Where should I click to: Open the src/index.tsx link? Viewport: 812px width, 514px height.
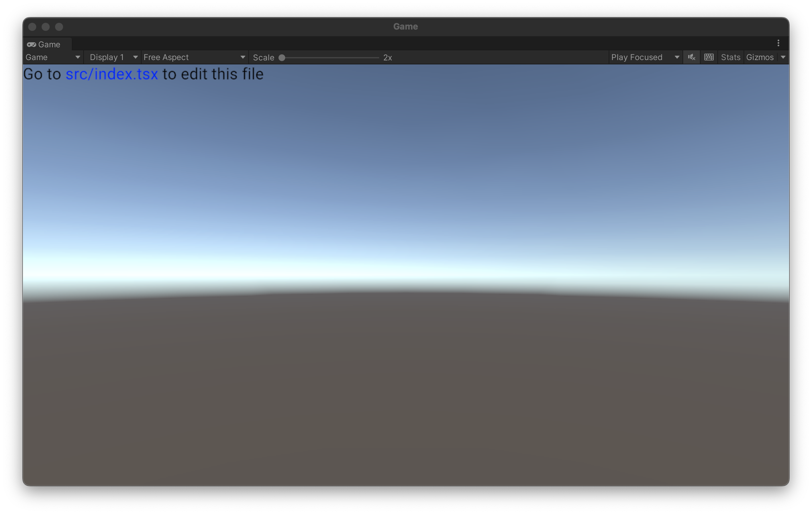point(112,74)
